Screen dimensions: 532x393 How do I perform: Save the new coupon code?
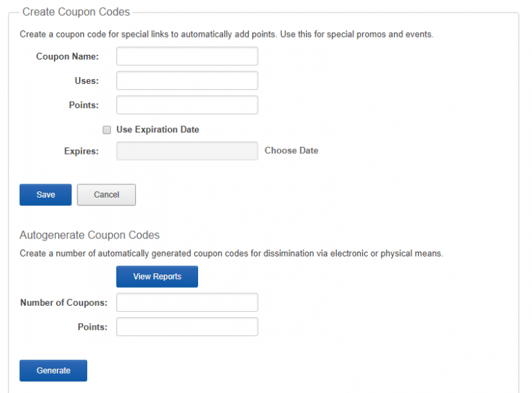pyautogui.click(x=46, y=195)
